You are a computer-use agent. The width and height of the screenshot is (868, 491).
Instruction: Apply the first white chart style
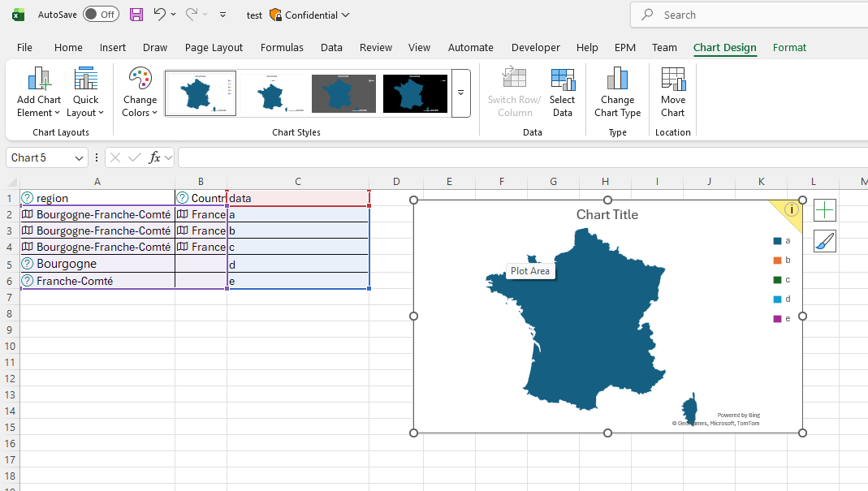[x=201, y=93]
